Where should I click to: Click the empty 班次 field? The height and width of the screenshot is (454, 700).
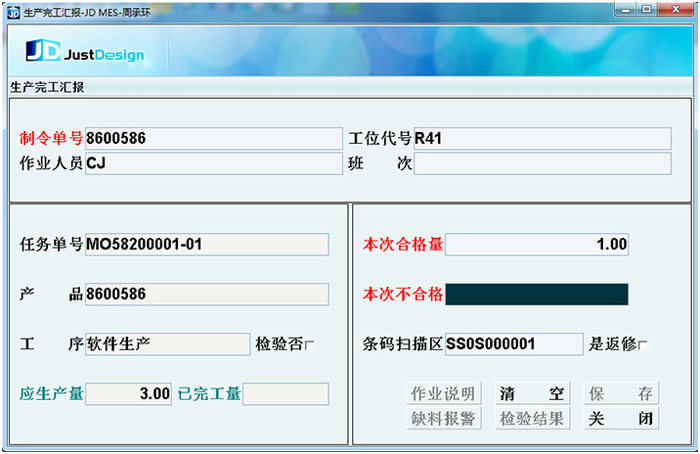(x=542, y=163)
